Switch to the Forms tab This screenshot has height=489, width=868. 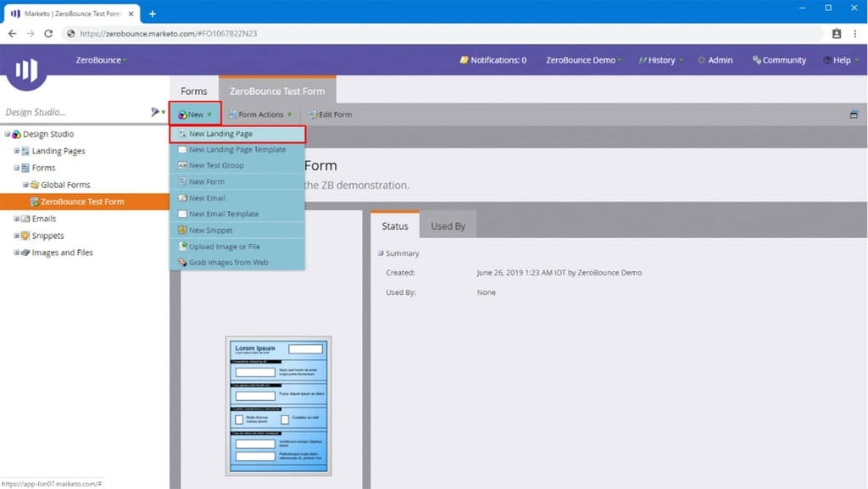coord(194,92)
